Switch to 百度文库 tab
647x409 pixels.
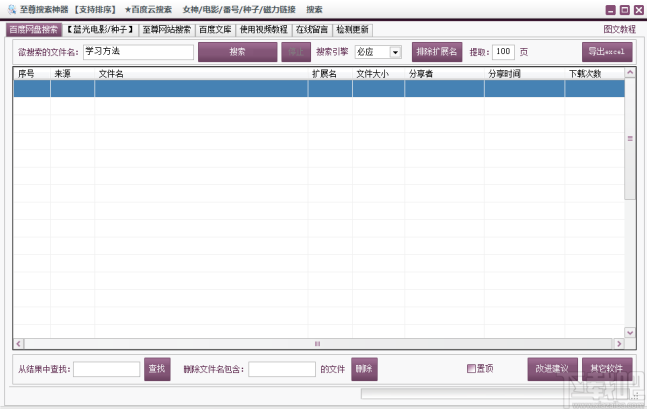pos(215,30)
